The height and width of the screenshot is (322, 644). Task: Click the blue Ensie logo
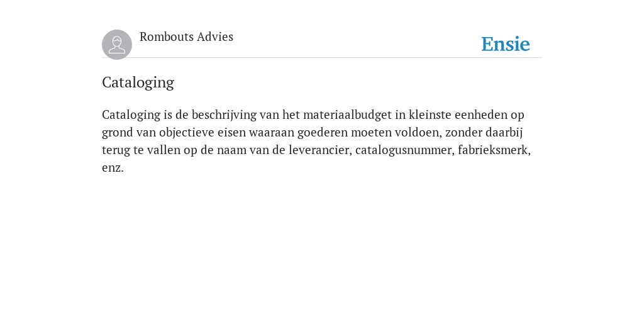point(506,44)
